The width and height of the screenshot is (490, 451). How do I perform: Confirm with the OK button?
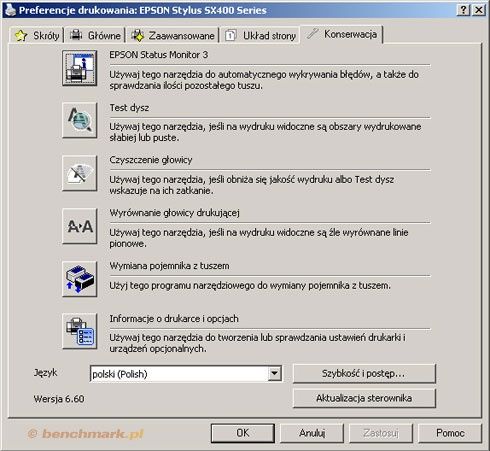coord(243,433)
